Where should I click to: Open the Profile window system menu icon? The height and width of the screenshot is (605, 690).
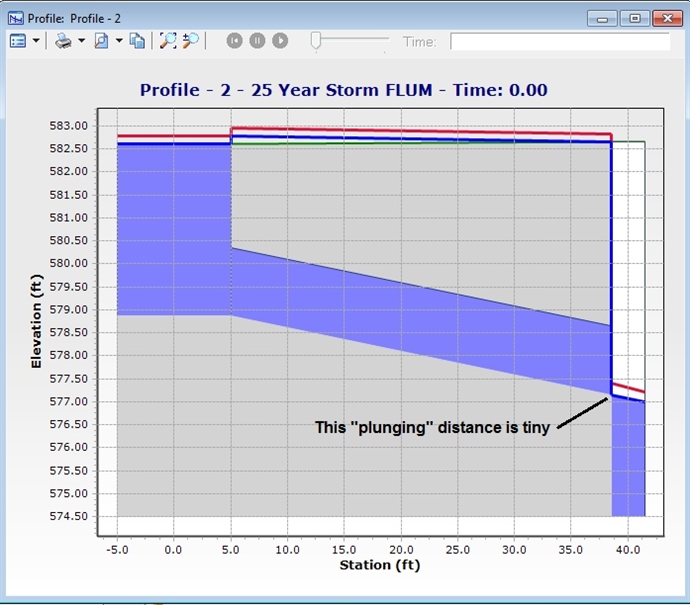pos(15,17)
